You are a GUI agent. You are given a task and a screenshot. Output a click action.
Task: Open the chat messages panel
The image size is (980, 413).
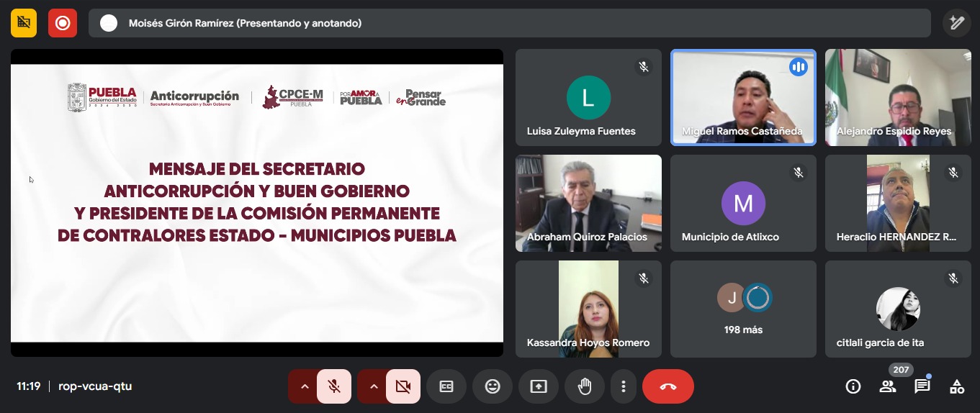[x=922, y=387]
